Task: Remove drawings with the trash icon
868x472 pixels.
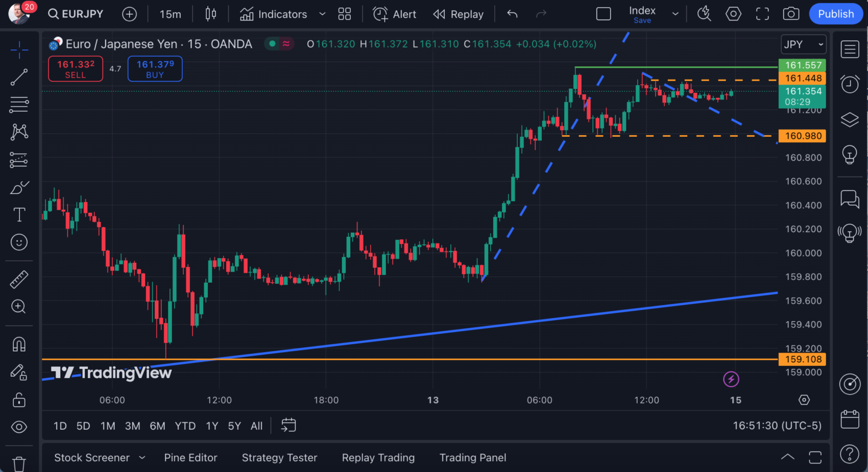Action: coord(19,464)
